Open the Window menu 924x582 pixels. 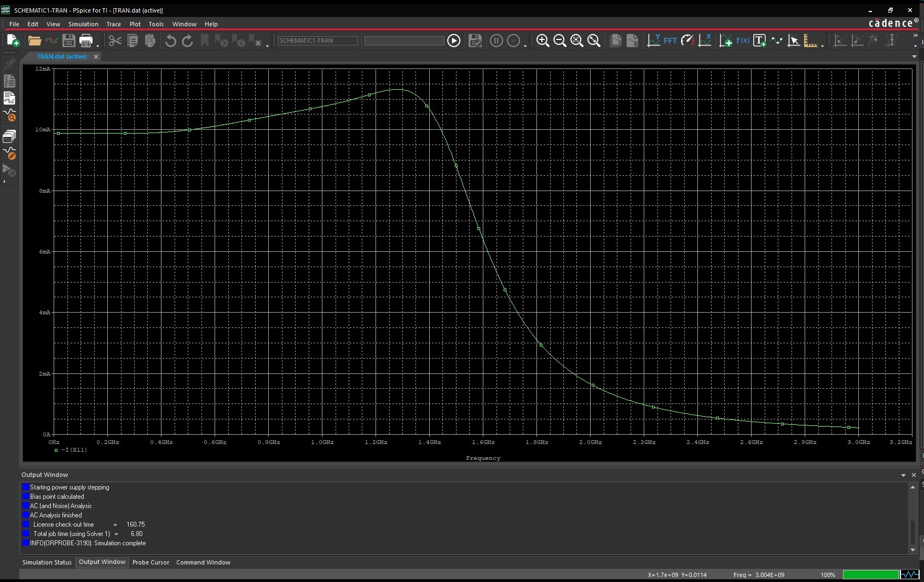click(x=184, y=24)
